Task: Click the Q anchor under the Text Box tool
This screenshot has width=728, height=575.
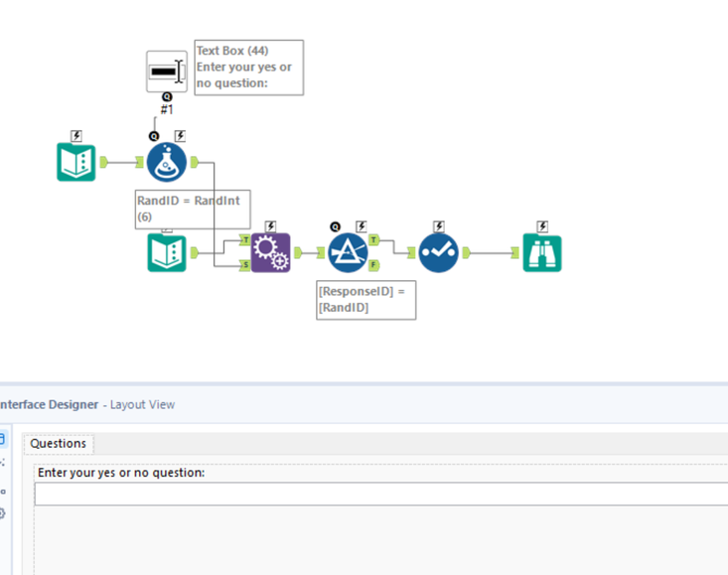Action: point(167,97)
